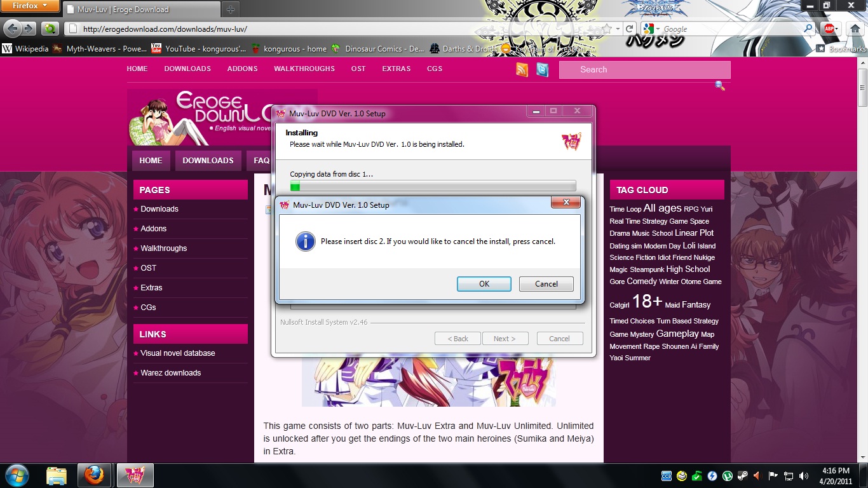Reload the current page
Viewport: 868px width, 488px height.
tap(630, 29)
